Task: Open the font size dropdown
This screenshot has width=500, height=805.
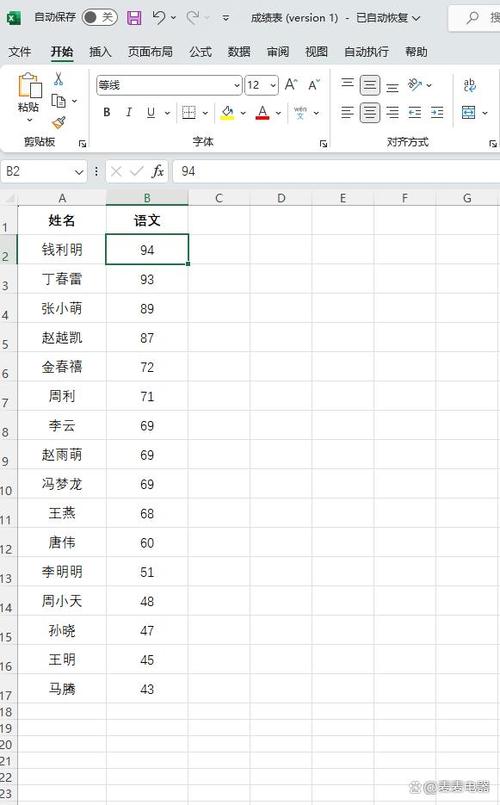Action: [x=273, y=85]
